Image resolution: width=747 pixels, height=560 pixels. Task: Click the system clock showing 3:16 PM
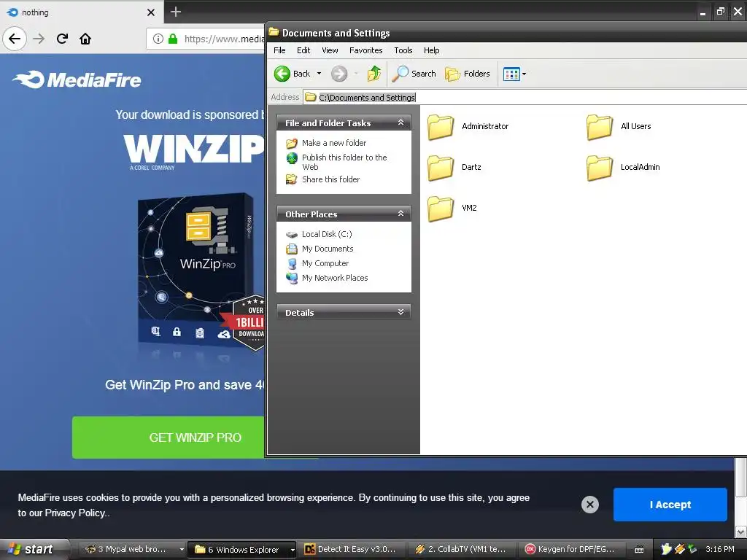point(720,549)
